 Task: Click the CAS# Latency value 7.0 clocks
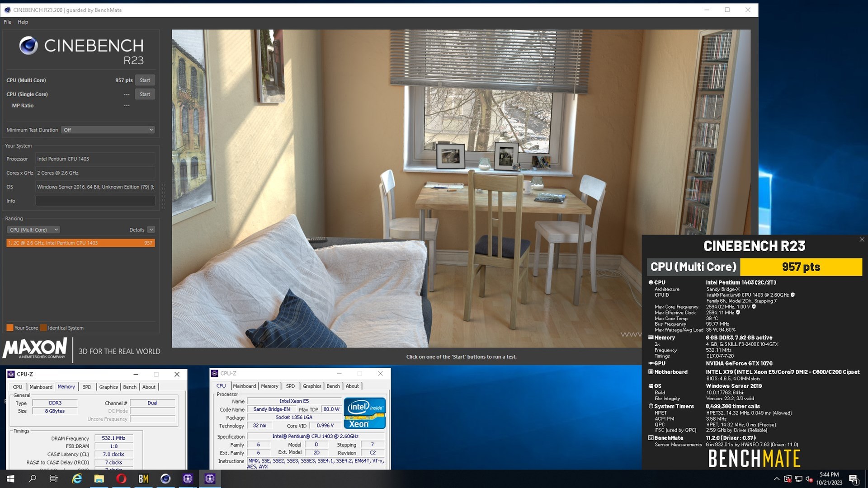click(114, 454)
